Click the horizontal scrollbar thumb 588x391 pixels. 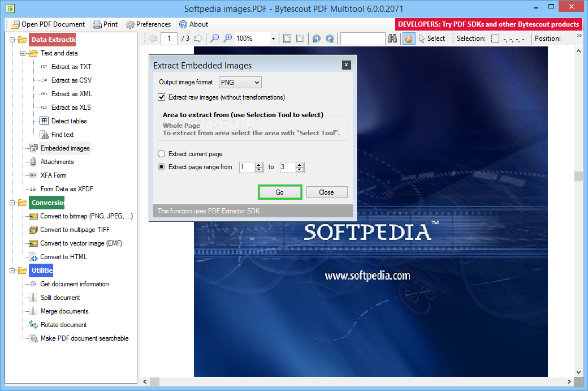point(154,381)
